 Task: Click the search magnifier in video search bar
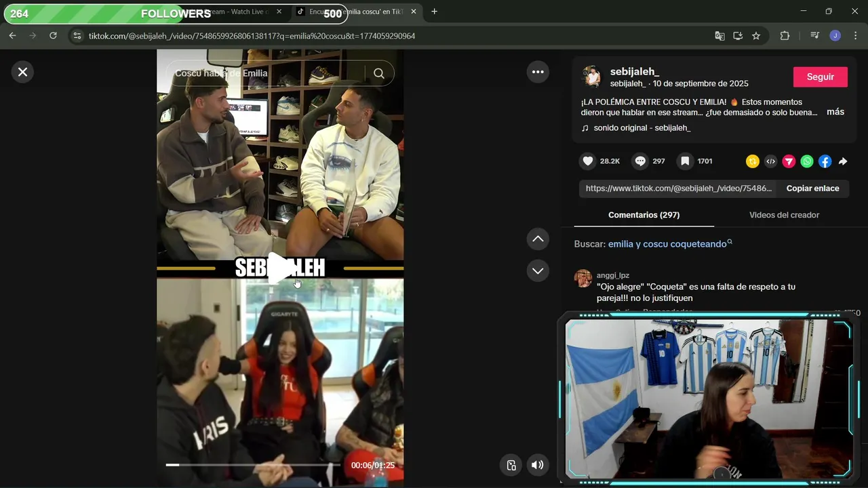tap(379, 73)
